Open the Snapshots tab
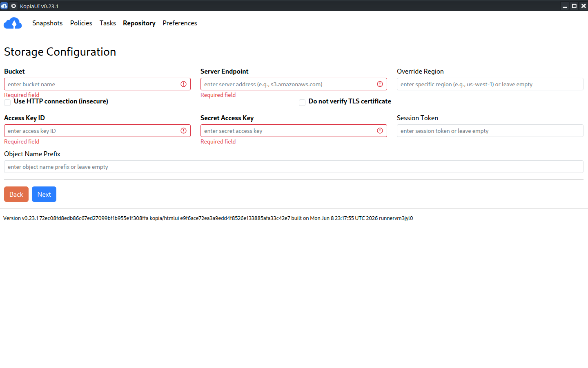 (47, 23)
